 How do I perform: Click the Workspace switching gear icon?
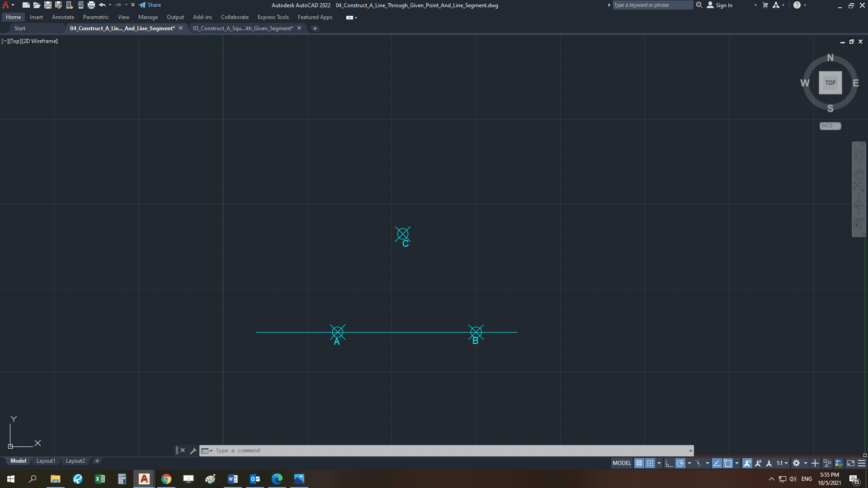click(797, 463)
